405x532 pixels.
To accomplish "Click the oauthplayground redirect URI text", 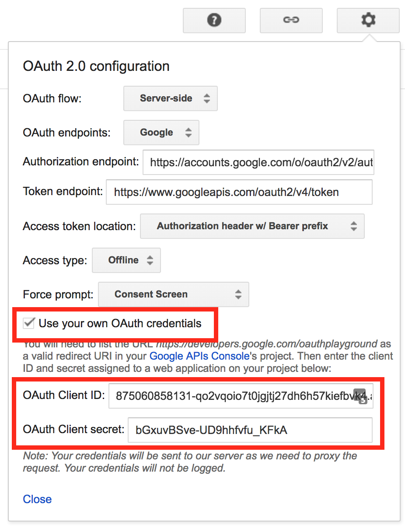I will pos(262,344).
